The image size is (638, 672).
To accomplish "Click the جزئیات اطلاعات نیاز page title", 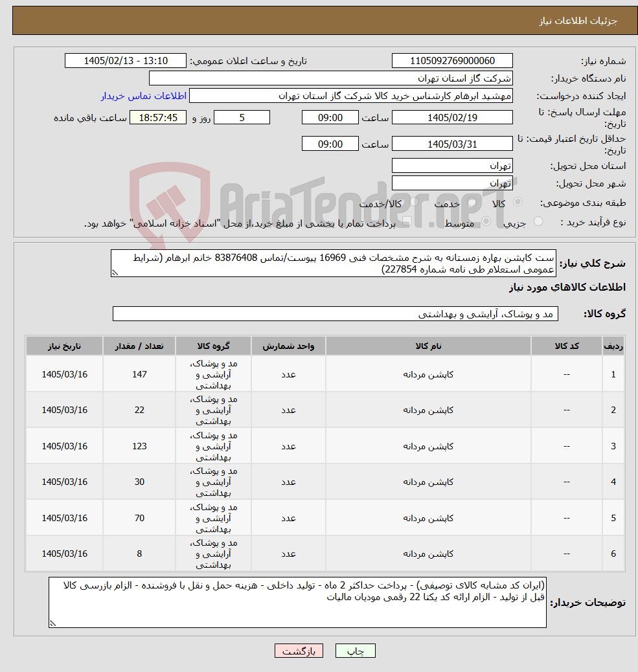I will coord(578,21).
